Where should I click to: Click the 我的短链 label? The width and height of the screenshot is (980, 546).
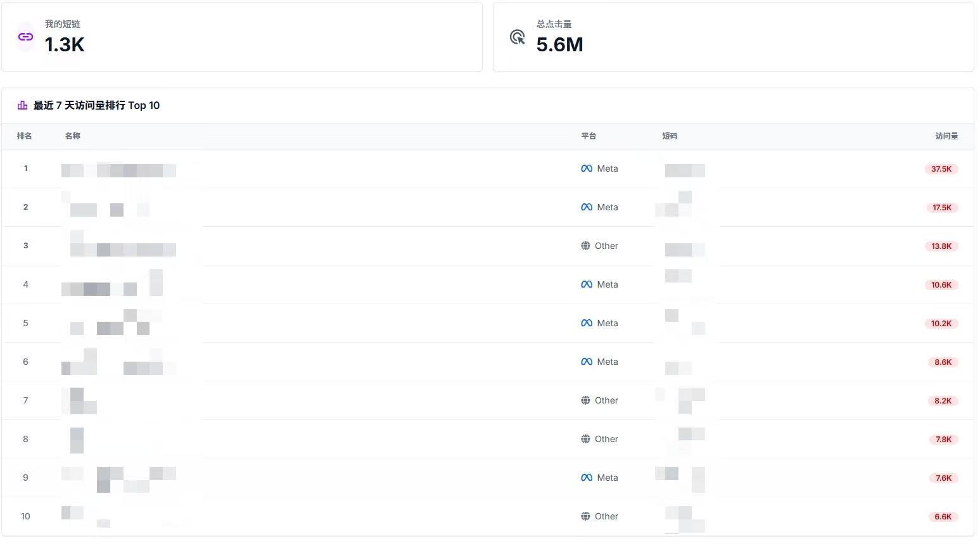pyautogui.click(x=62, y=24)
